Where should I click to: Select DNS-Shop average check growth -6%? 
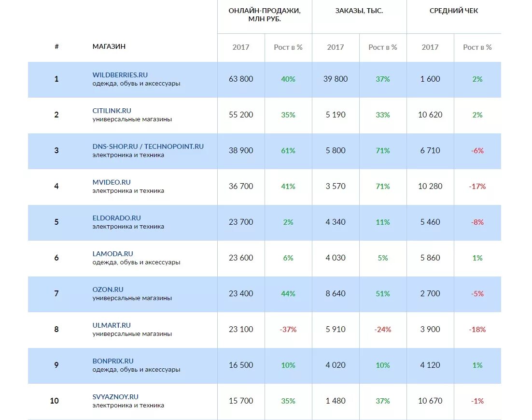click(x=477, y=150)
